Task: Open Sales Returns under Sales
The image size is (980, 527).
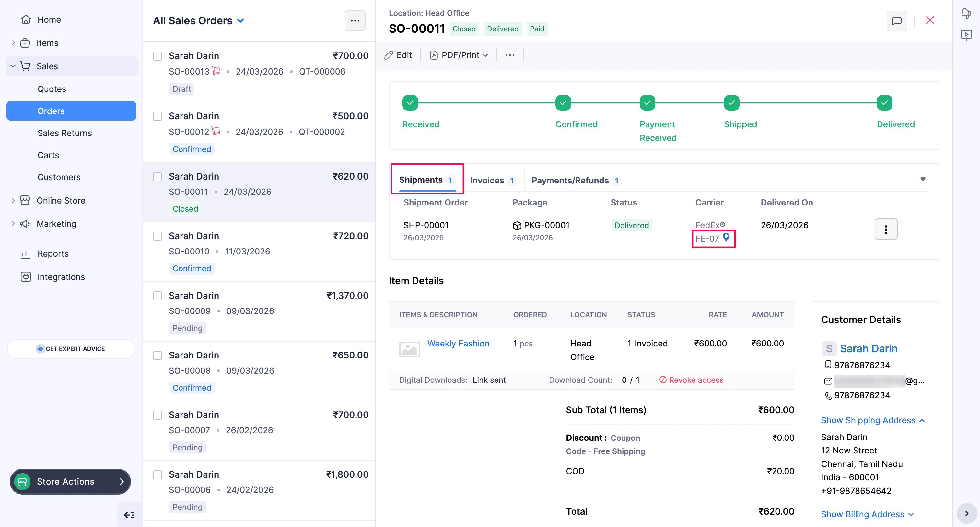Action: [65, 133]
